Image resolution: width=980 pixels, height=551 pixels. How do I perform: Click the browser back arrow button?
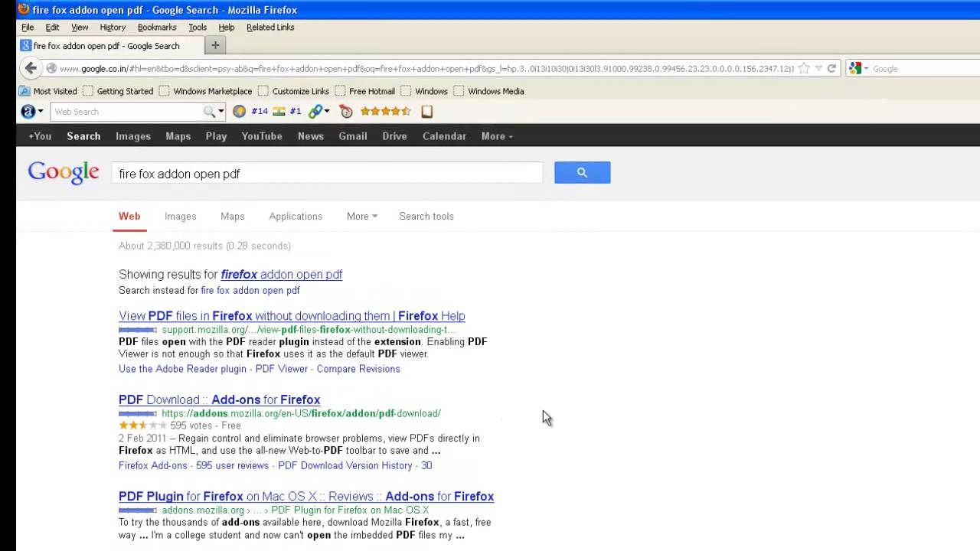(31, 68)
